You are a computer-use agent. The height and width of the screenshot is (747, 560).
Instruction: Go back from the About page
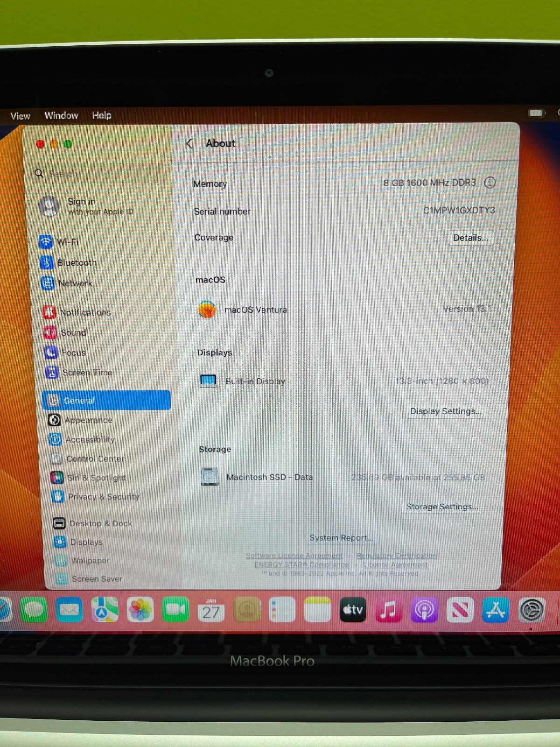coord(189,143)
